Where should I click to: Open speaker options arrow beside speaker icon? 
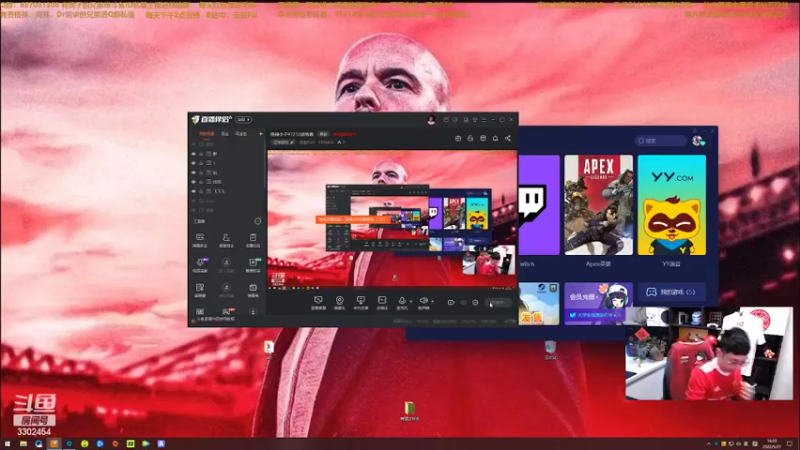click(433, 302)
